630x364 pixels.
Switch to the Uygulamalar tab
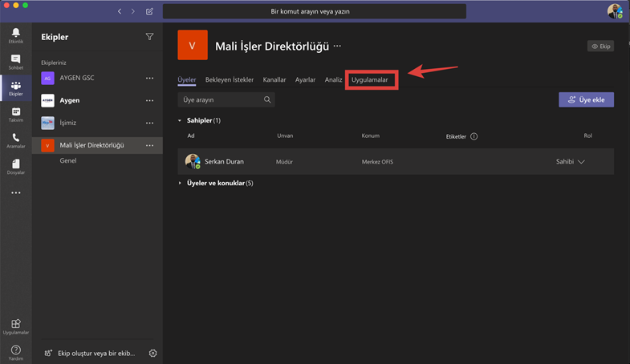(x=370, y=79)
